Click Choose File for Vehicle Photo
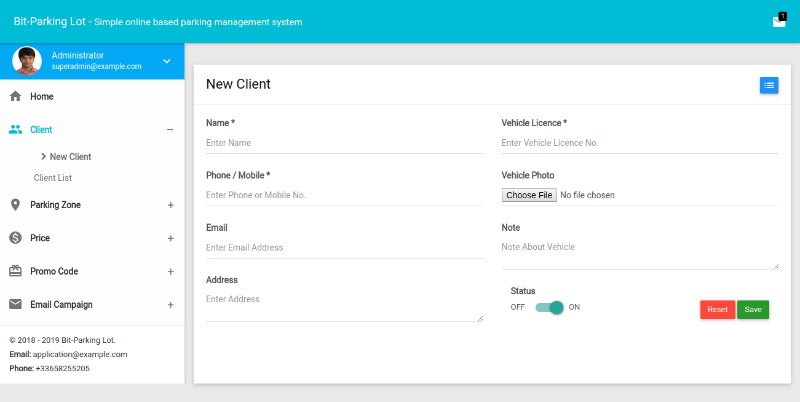The image size is (800, 402). [x=529, y=195]
